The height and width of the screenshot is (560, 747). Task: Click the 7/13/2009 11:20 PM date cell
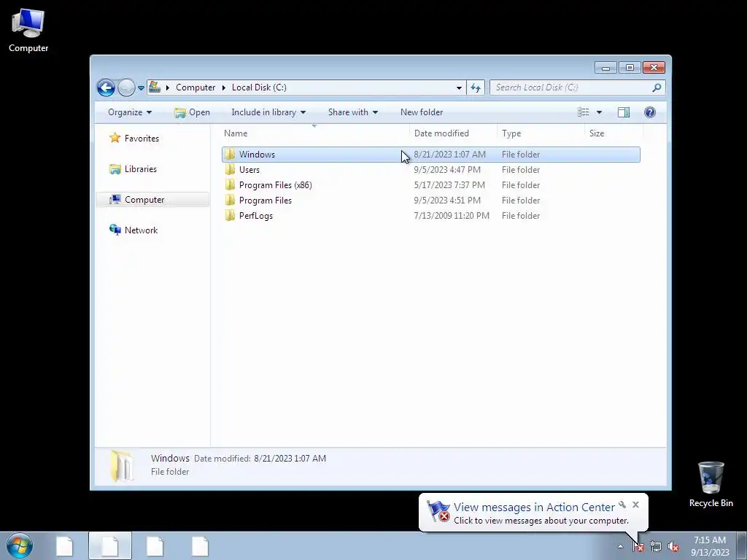pyautogui.click(x=451, y=216)
